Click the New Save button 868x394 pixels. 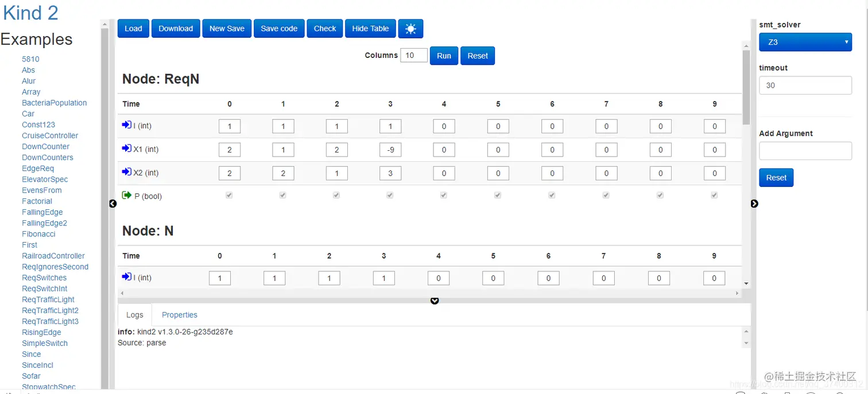pyautogui.click(x=227, y=29)
